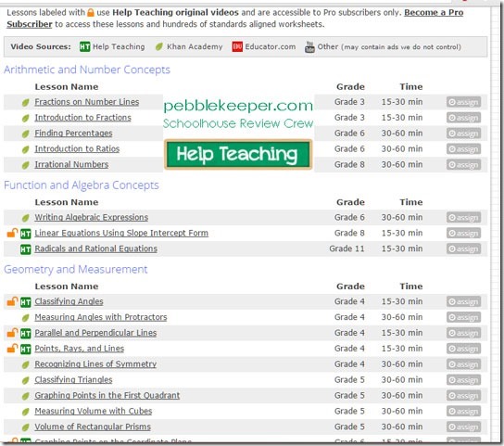Click leaf icon beside Introduction to Ratios

tap(25, 149)
